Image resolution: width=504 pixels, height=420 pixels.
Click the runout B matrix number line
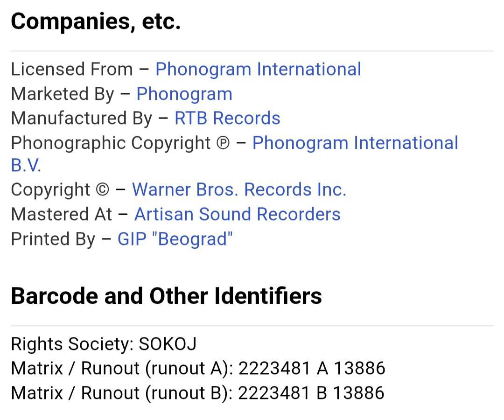[x=198, y=392]
